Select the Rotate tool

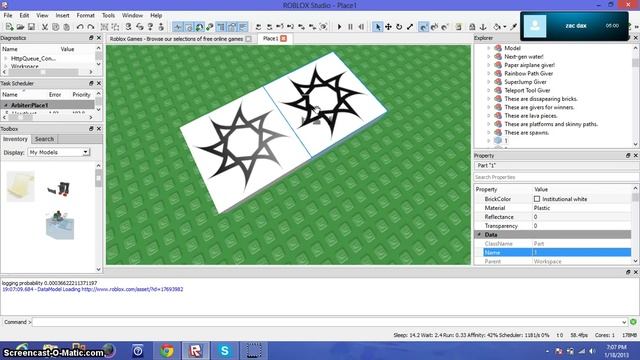point(399,27)
